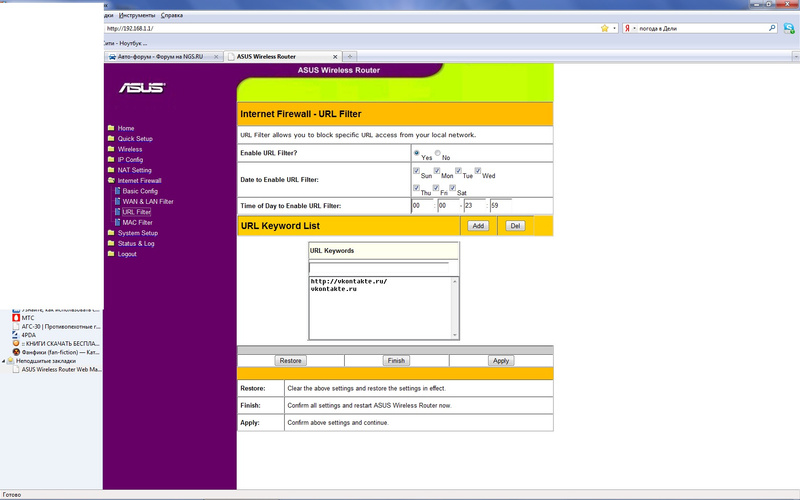Click the Add button for URL keywords
This screenshot has width=800, height=500.
[478, 226]
